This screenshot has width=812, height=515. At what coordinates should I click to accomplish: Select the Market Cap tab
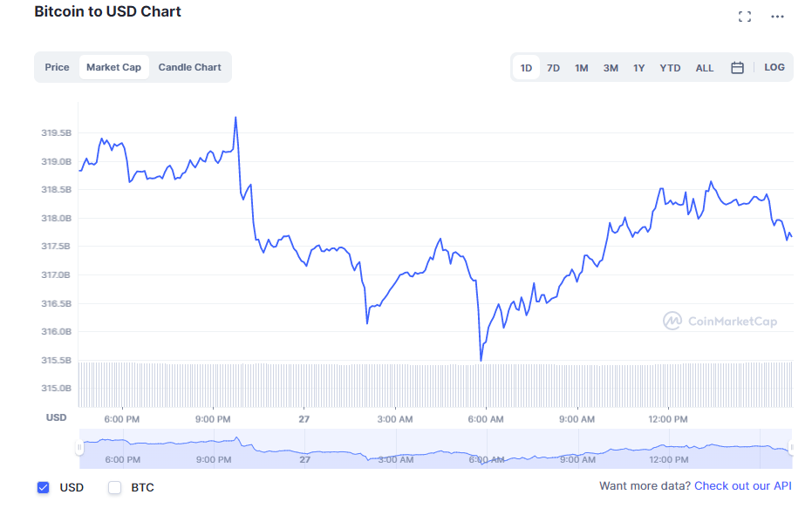pos(113,67)
